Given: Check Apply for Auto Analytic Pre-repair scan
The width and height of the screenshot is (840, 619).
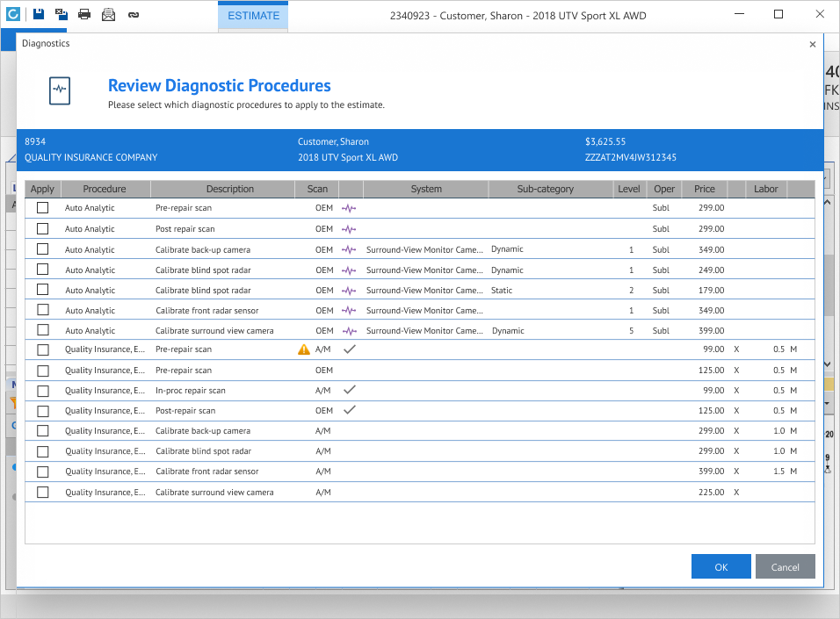Looking at the screenshot, I should pos(42,208).
